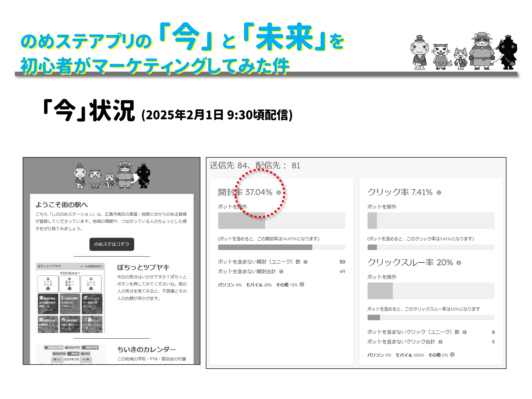Open info icon beside 開封率 37.04%

click(279, 193)
